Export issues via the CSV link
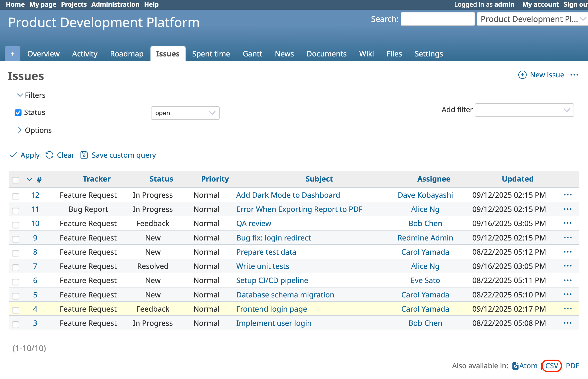 (551, 366)
